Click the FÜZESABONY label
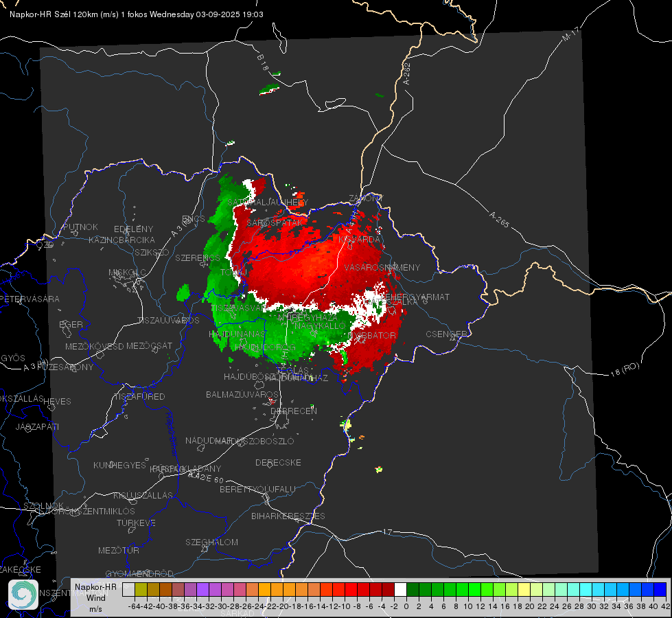 [65, 367]
